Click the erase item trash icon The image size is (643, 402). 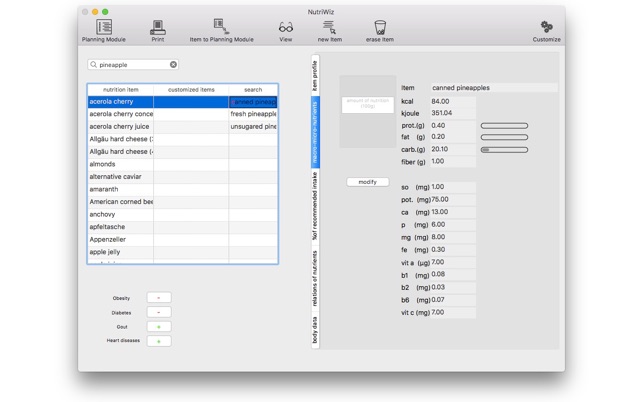click(x=380, y=27)
